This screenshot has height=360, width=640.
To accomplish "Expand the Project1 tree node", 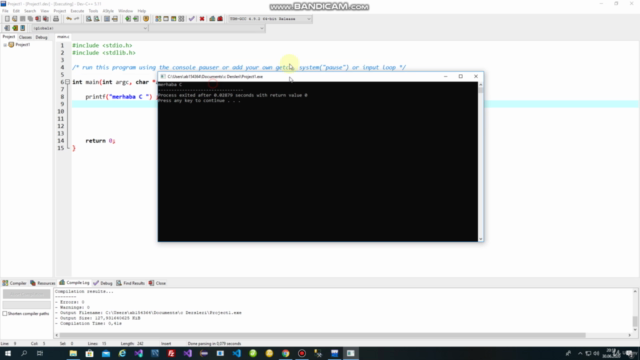I will (x=5, y=45).
